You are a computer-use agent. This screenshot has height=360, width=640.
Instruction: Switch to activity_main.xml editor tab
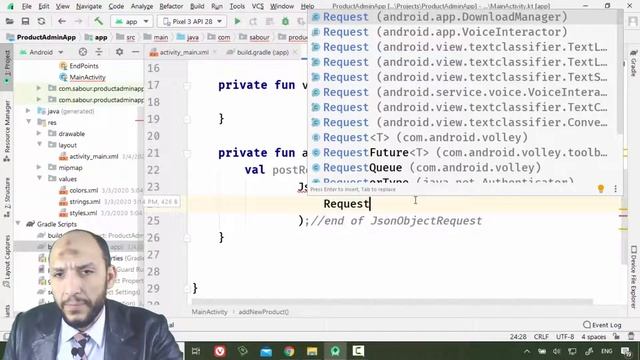[183, 52]
